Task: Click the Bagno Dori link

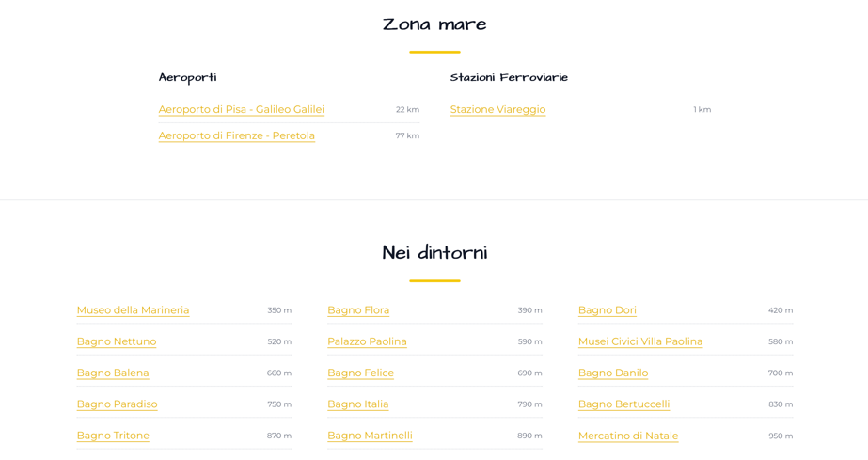Action: (607, 310)
